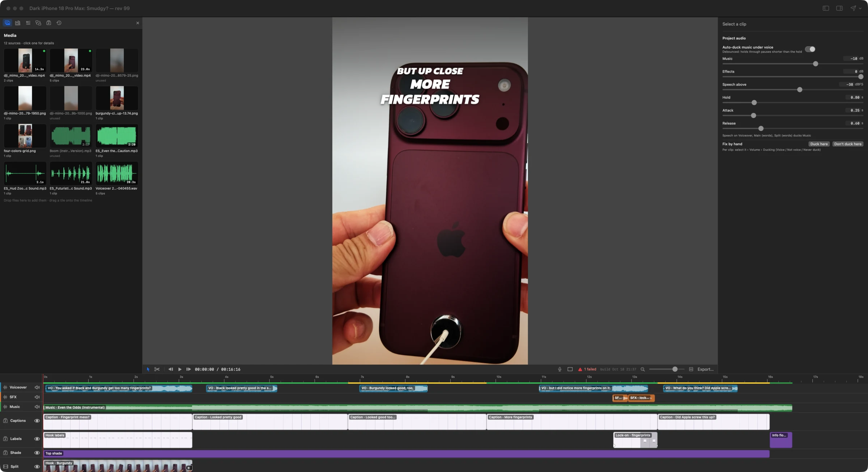Click the timeline zoom-out magnifier
Viewport: 868px width, 472px height.
click(x=643, y=369)
